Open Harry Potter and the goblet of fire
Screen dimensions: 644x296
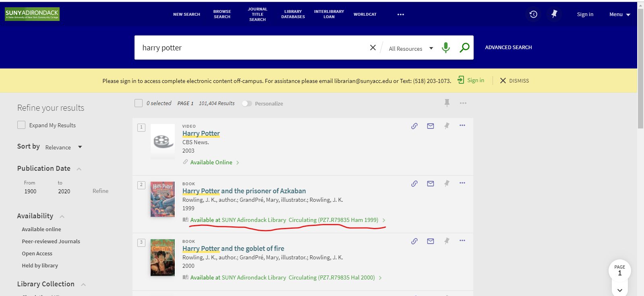[233, 248]
